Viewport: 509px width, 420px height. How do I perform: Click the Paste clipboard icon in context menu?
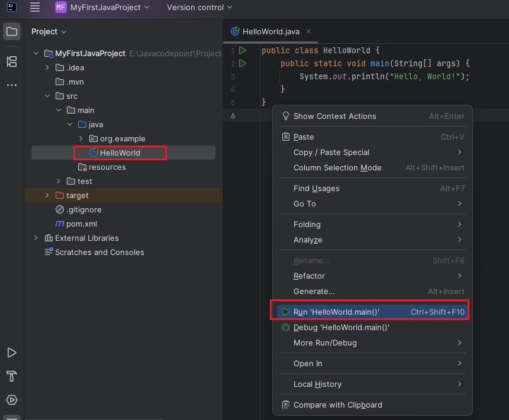(x=286, y=137)
